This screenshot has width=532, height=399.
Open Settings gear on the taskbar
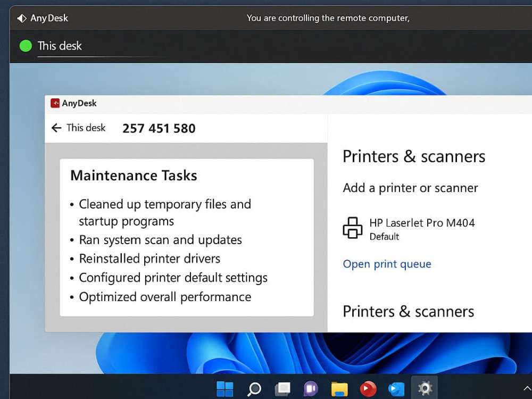pyautogui.click(x=425, y=388)
